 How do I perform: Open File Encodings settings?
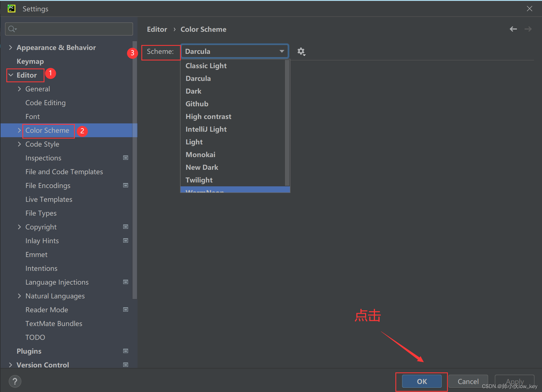(48, 186)
